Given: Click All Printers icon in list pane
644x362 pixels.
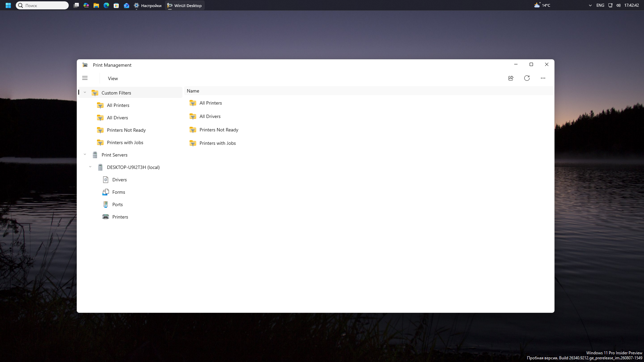Looking at the screenshot, I should [193, 103].
